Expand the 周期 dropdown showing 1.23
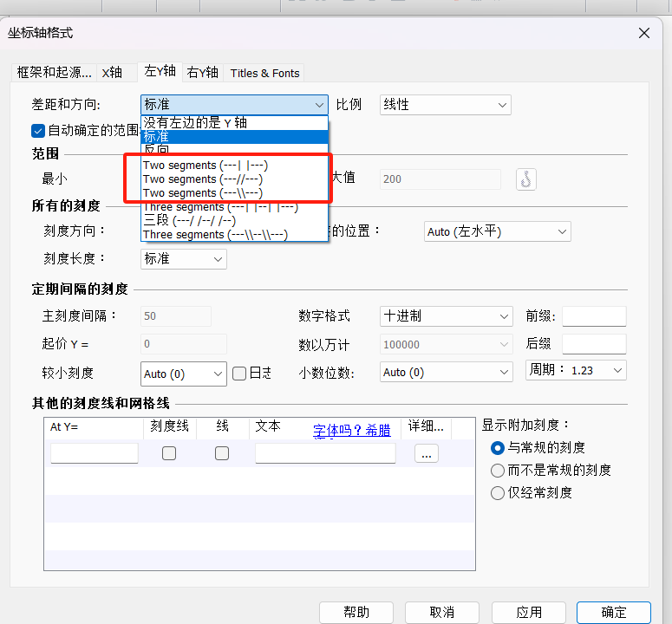 (577, 370)
